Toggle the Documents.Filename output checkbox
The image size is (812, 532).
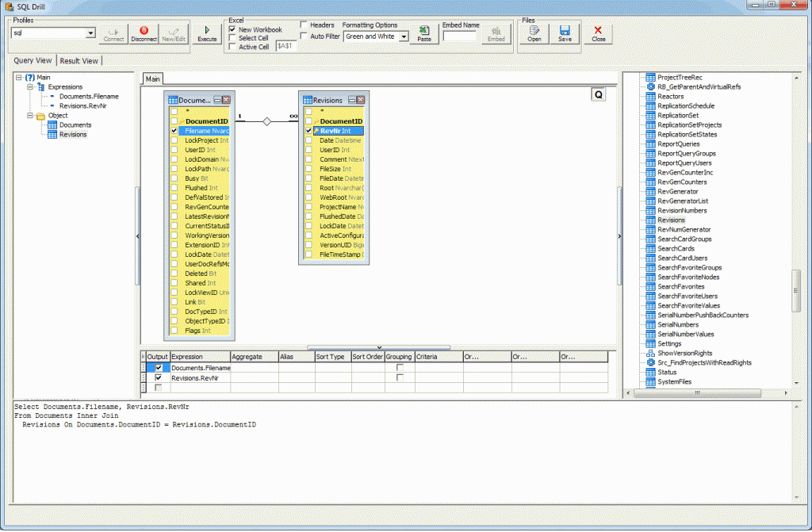(x=157, y=368)
